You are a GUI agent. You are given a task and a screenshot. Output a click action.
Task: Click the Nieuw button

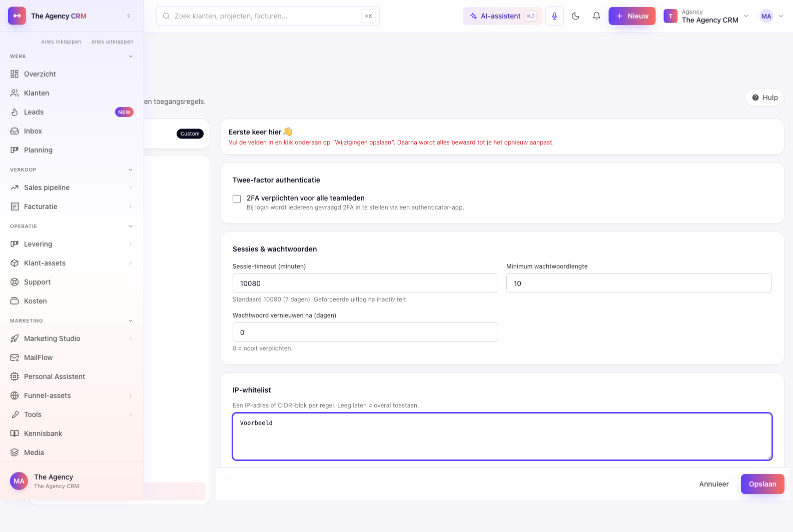[x=632, y=16]
